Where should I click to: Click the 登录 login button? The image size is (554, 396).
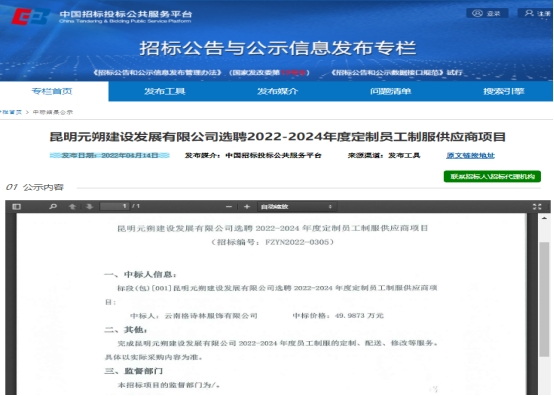(x=487, y=13)
